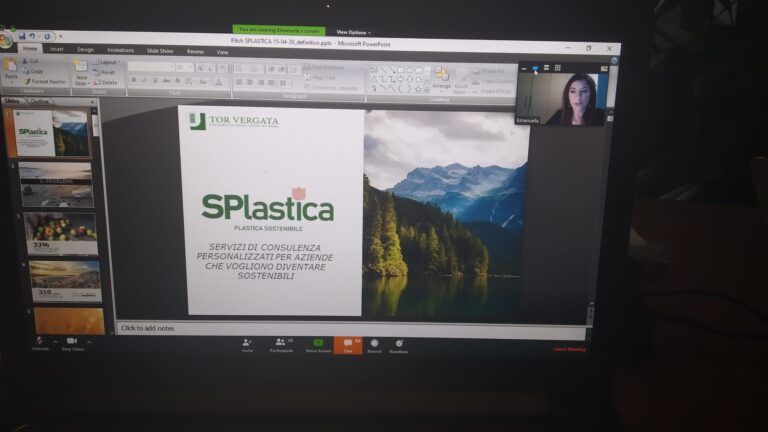Viewport: 768px width, 432px height.
Task: Click the Redo icon in the title bar
Action: click(x=47, y=36)
